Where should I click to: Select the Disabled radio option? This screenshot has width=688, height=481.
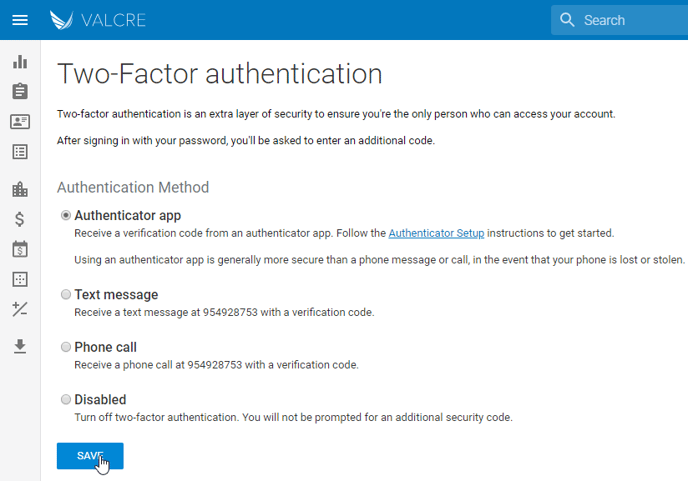click(66, 399)
